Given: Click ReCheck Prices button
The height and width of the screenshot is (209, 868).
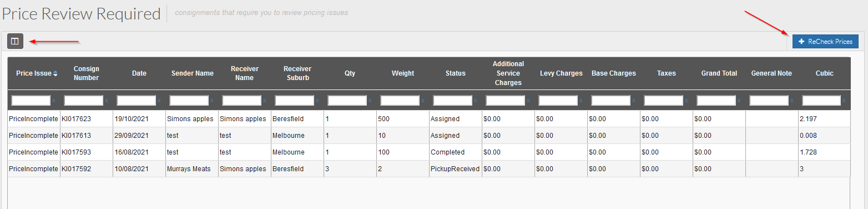Looking at the screenshot, I should [825, 41].
